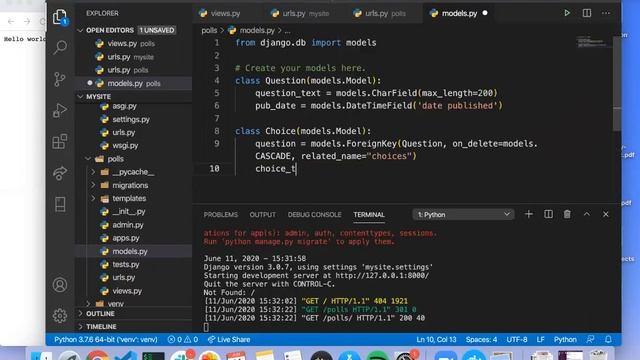Create a new terminal with plus icon
This screenshot has height=360, width=640.
[x=529, y=214]
